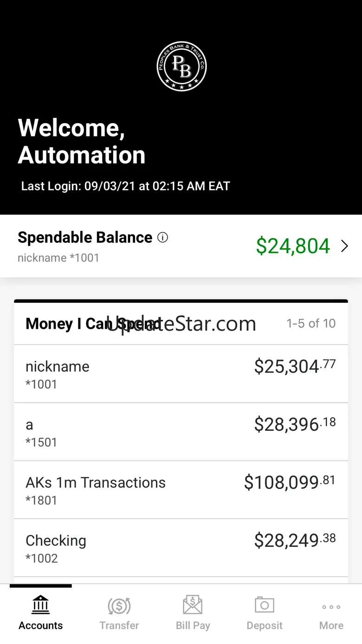Open the nickname *1001 account row
Image resolution: width=362 pixels, height=644 pixels.
(181, 374)
